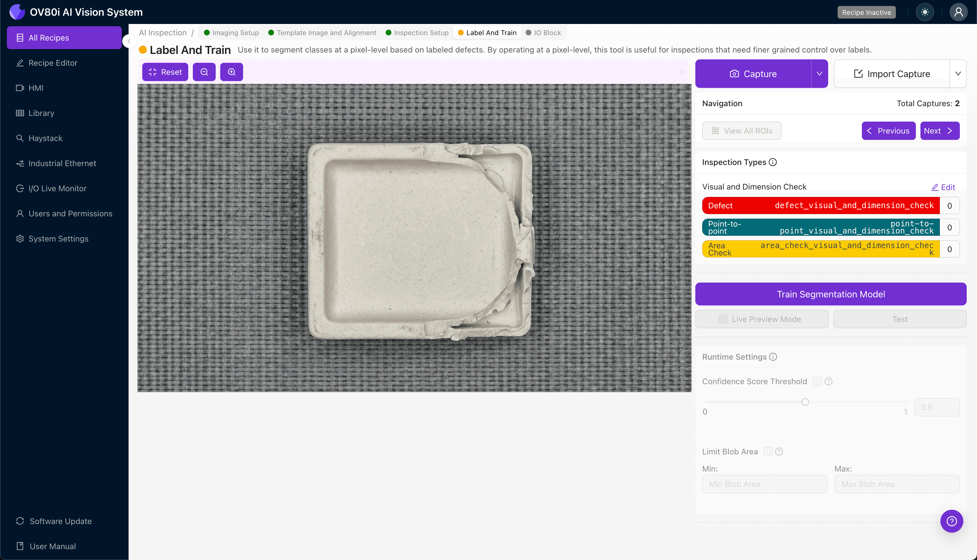Toggle the light/dark theme sun icon
The image size is (977, 560).
[x=925, y=12]
